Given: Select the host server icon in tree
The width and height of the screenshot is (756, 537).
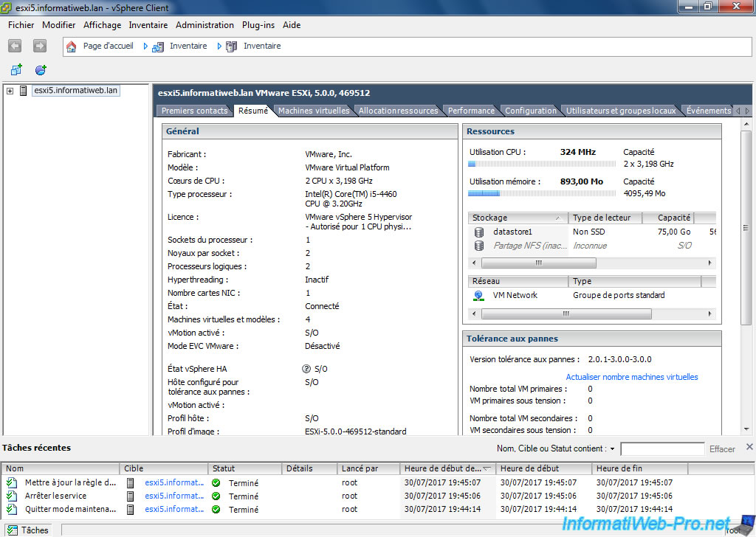Looking at the screenshot, I should coord(23,90).
